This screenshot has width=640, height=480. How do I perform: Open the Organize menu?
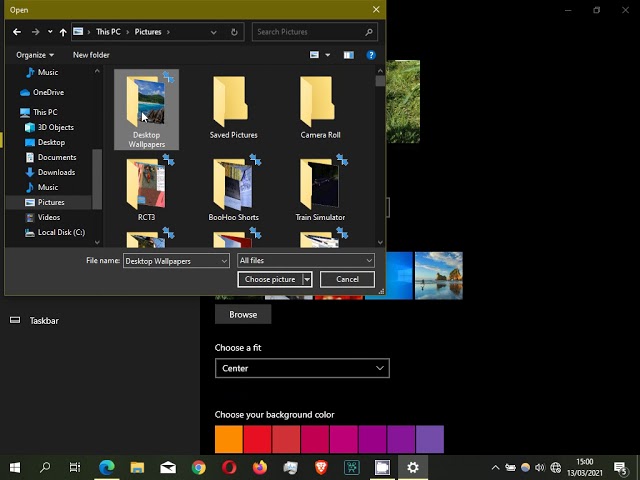click(x=35, y=55)
